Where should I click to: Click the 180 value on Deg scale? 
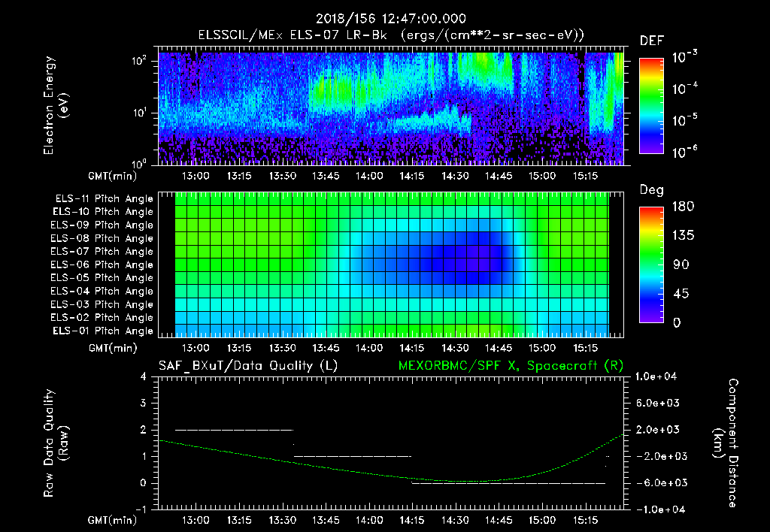tap(683, 207)
